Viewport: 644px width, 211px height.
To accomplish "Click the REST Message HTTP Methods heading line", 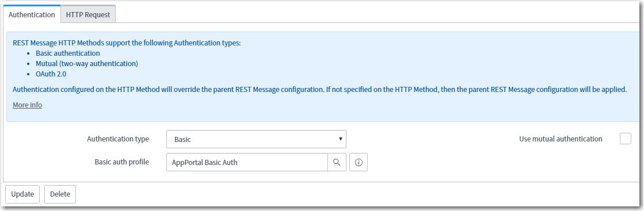I will click(x=127, y=43).
